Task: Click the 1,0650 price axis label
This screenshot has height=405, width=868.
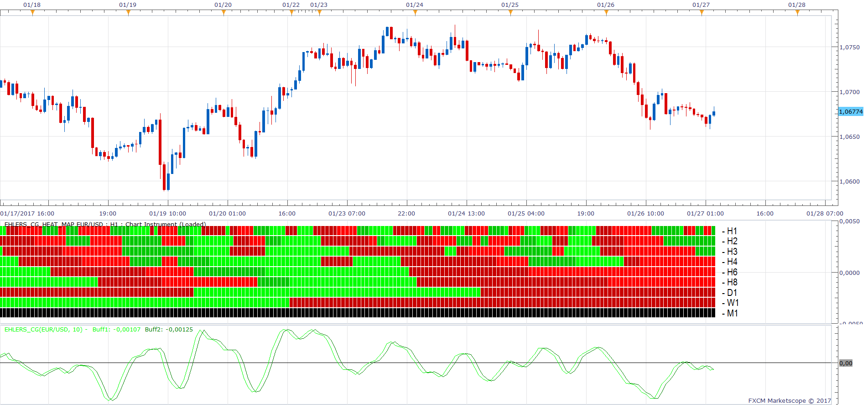Action: (x=849, y=137)
